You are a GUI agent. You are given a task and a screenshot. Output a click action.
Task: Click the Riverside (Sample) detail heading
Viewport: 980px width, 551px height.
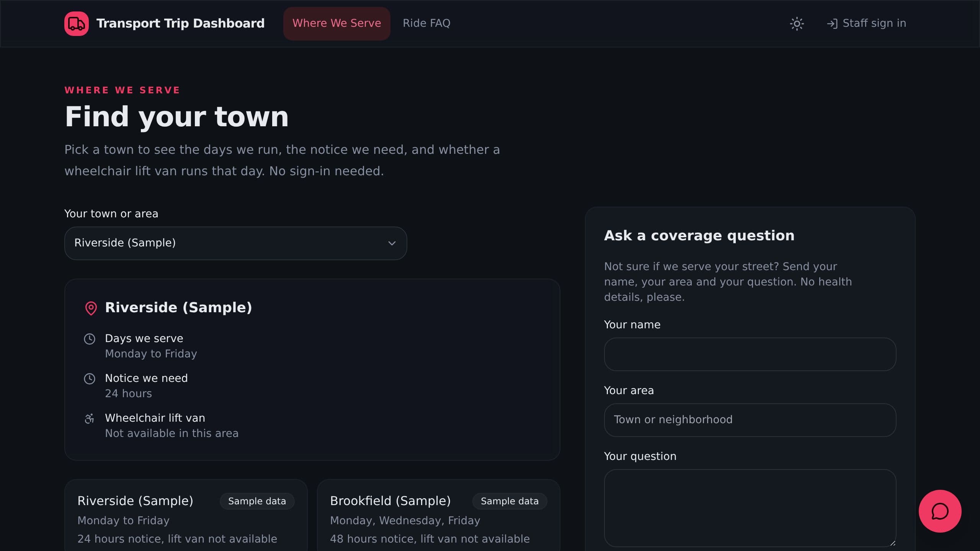[x=178, y=308]
